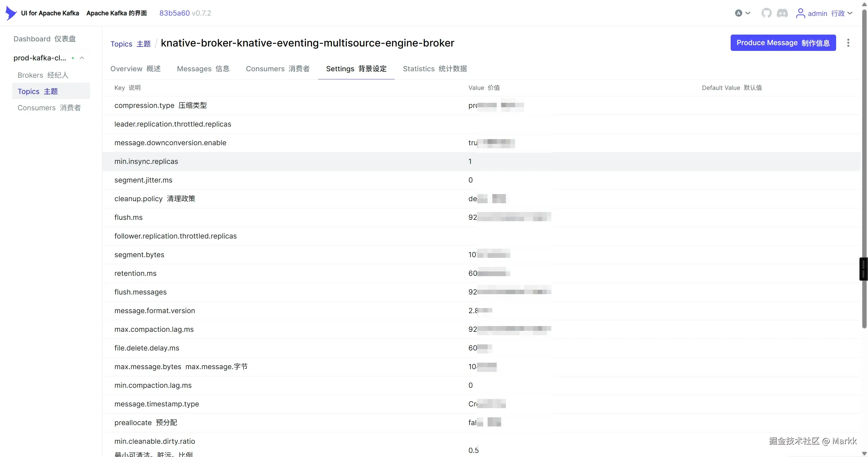Open the Discord community icon
Screen dimensions: 868x457
coord(782,13)
